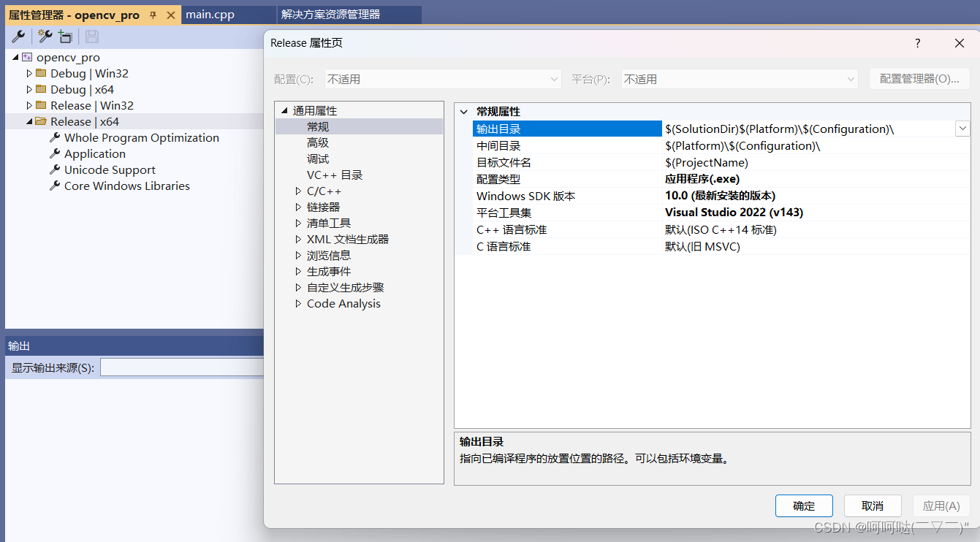Viewport: 980px width, 542px height.
Task: Click the 配置管理器 button
Action: [x=919, y=79]
